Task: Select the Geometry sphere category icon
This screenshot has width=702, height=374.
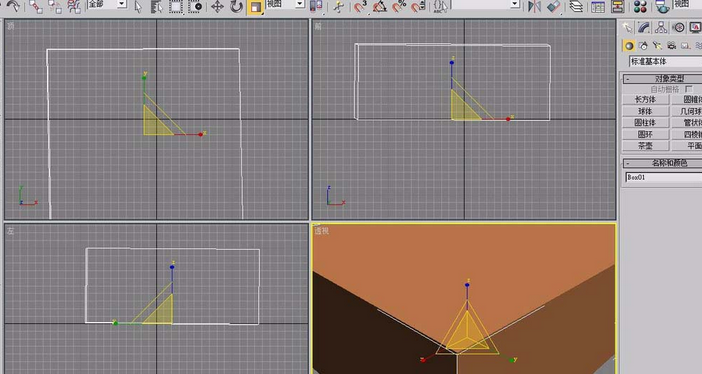Action: (629, 46)
